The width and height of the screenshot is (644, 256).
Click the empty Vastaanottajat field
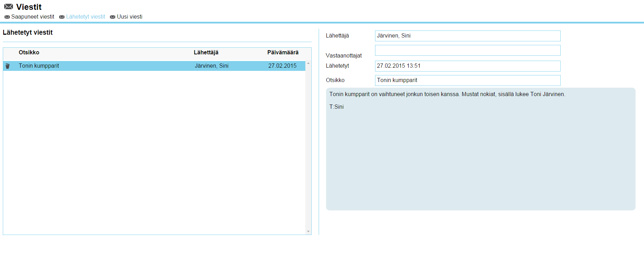click(468, 50)
